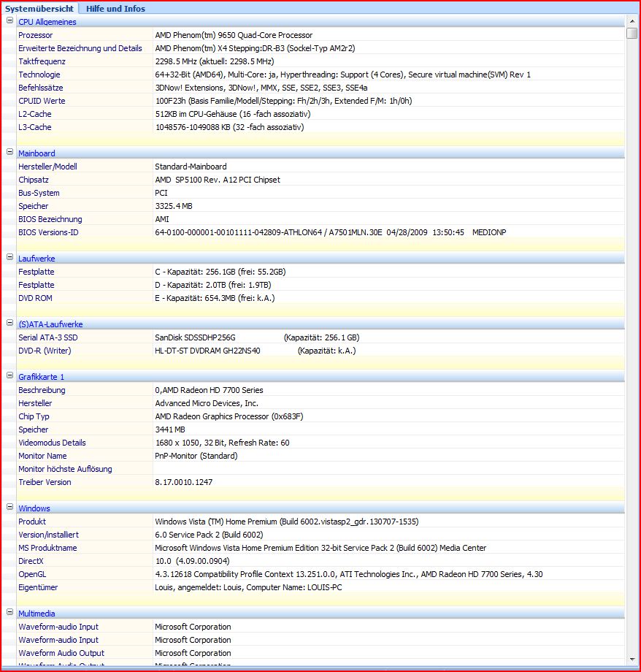Select 'SanDisk SDSSDHP256G' value
The height and width of the screenshot is (672, 641).
click(x=195, y=337)
